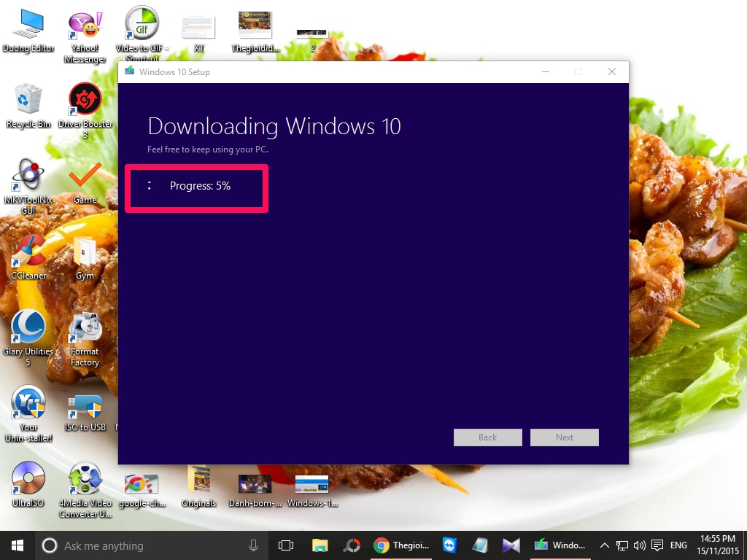Click the Downloading Windows 10 heading
Viewport: 747px width, 560px height.
(x=274, y=127)
